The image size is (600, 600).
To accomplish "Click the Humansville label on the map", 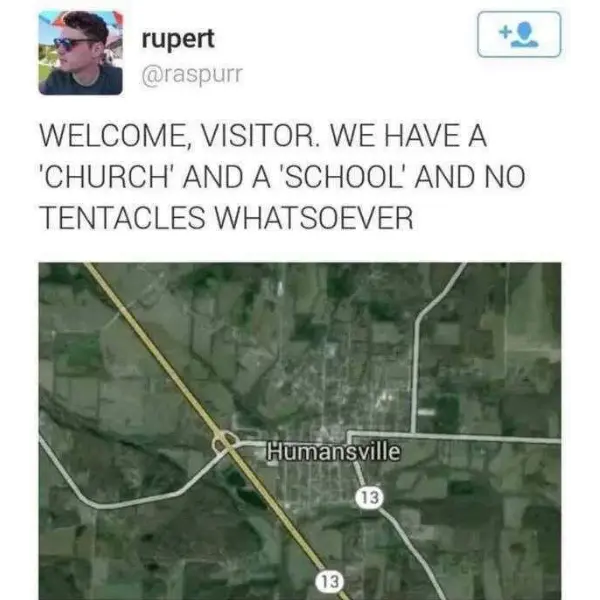I will pyautogui.click(x=334, y=451).
